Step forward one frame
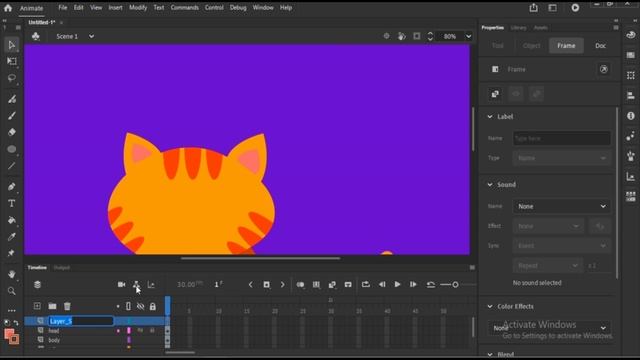Screen dimensions: 640x360 pos(413,284)
